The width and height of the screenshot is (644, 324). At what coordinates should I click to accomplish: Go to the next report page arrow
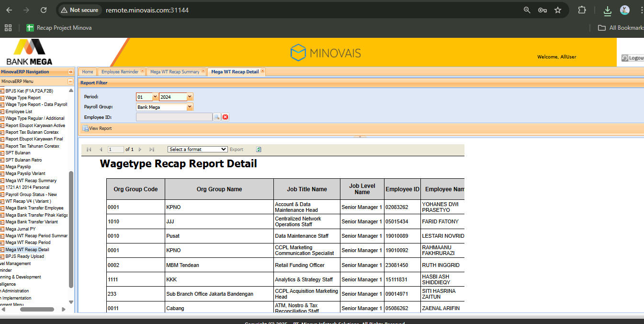click(141, 150)
